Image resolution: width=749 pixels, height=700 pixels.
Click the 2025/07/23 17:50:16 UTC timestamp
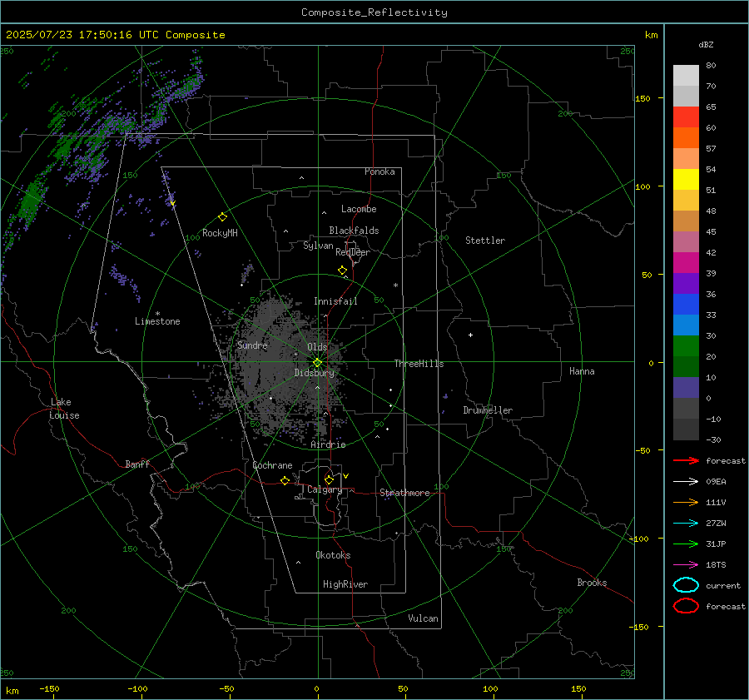pos(82,35)
